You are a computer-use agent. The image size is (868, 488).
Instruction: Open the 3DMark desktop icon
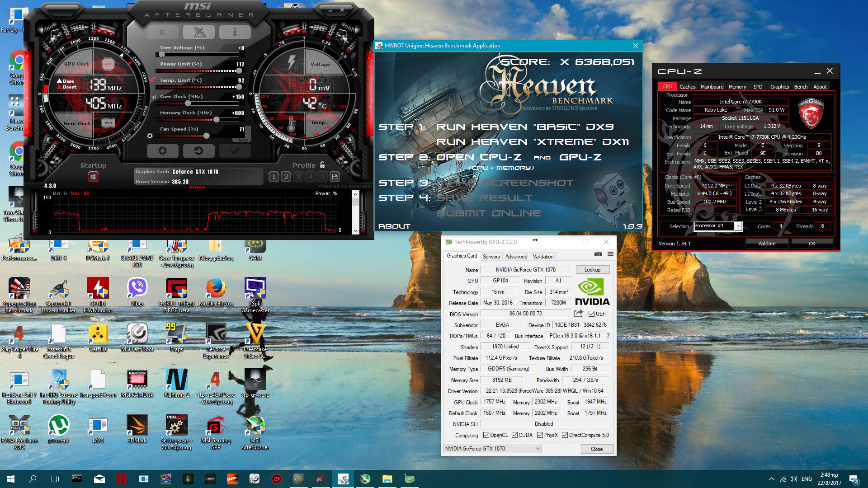point(137,429)
